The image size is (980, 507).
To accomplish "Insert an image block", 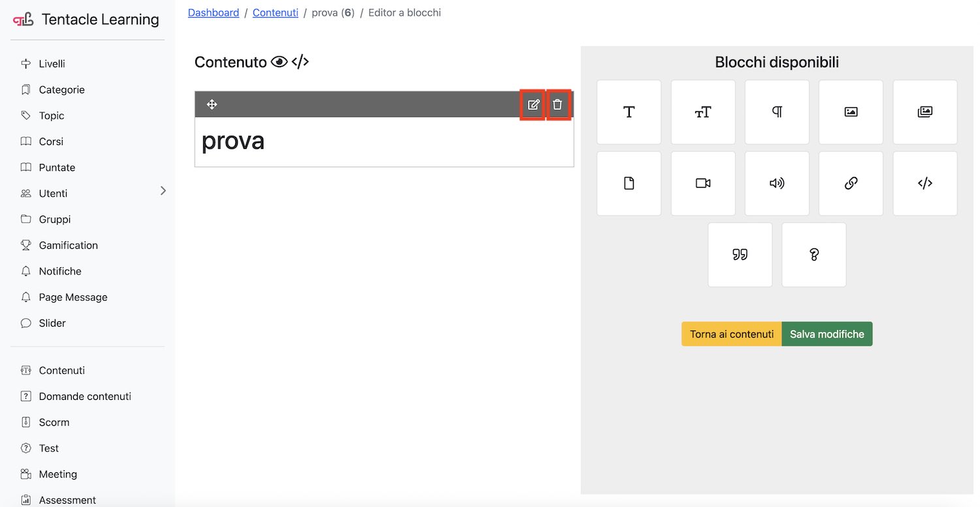I will pos(851,112).
